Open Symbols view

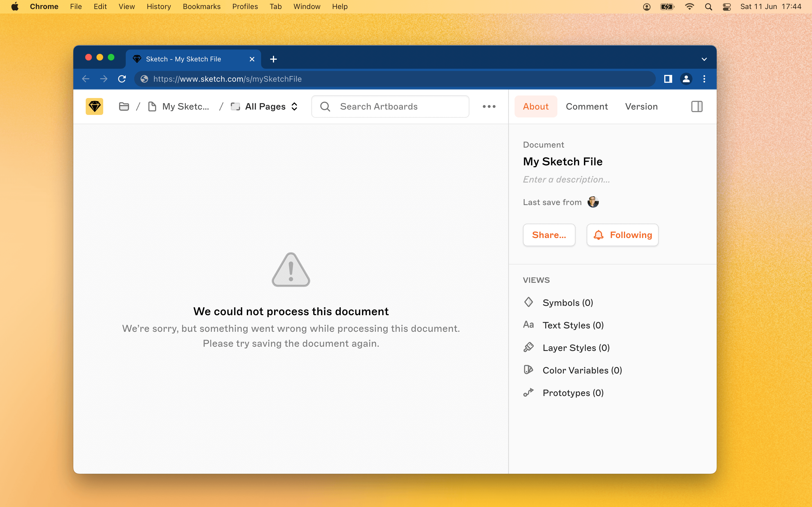[567, 303]
